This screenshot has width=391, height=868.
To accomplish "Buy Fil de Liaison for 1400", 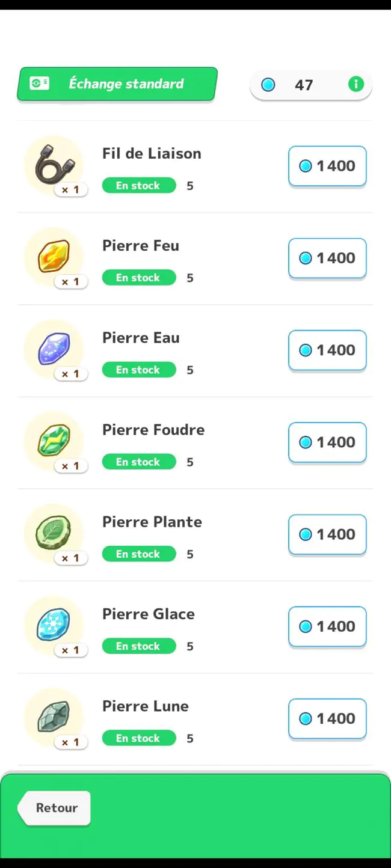I will pos(327,166).
